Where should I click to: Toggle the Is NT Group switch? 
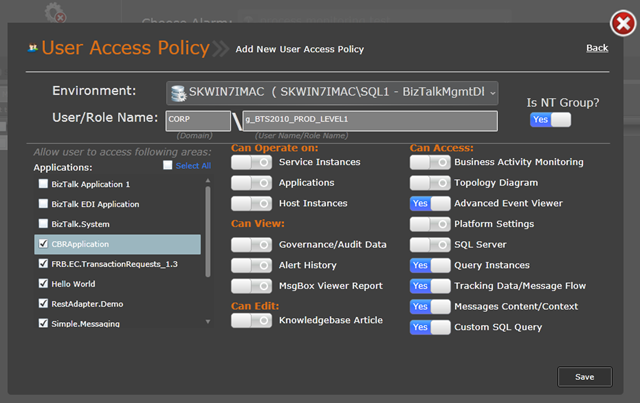coord(550,120)
